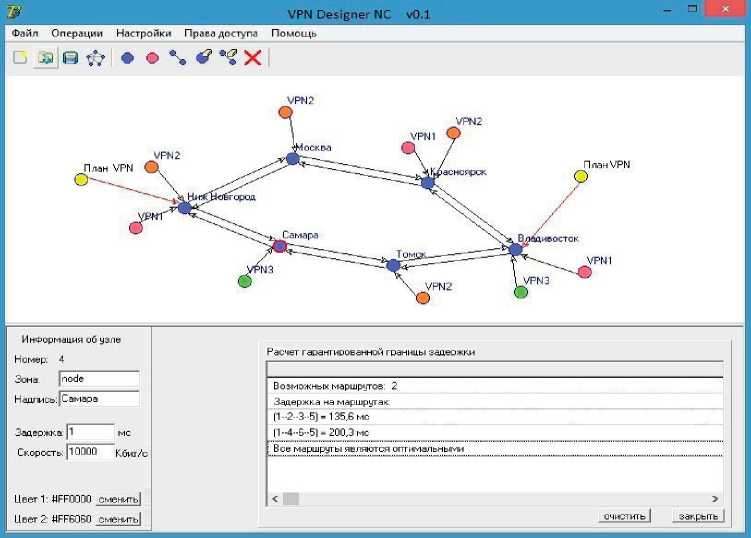Screen dimensions: 751x538
Task: Click the save diskette toolbar icon
Action: tap(70, 58)
